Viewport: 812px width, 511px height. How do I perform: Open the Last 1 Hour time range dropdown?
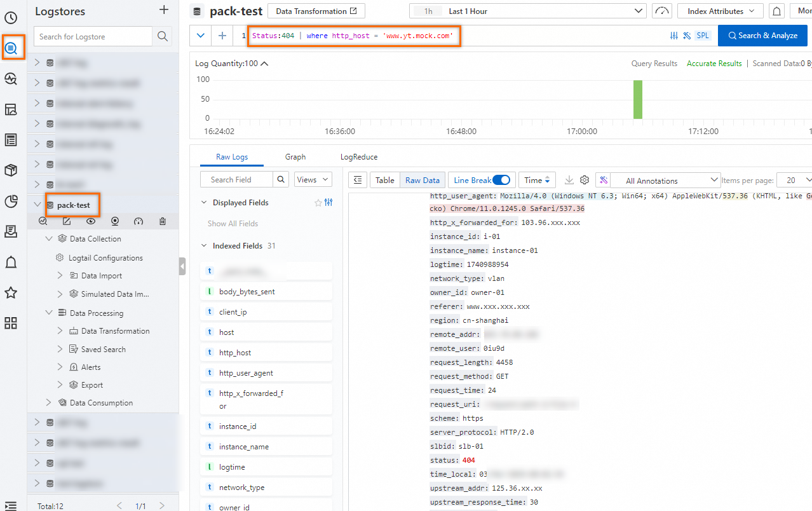tap(528, 11)
